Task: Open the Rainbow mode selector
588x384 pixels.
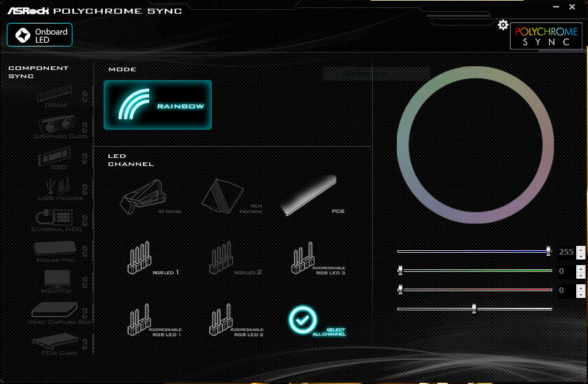Action: (x=157, y=105)
